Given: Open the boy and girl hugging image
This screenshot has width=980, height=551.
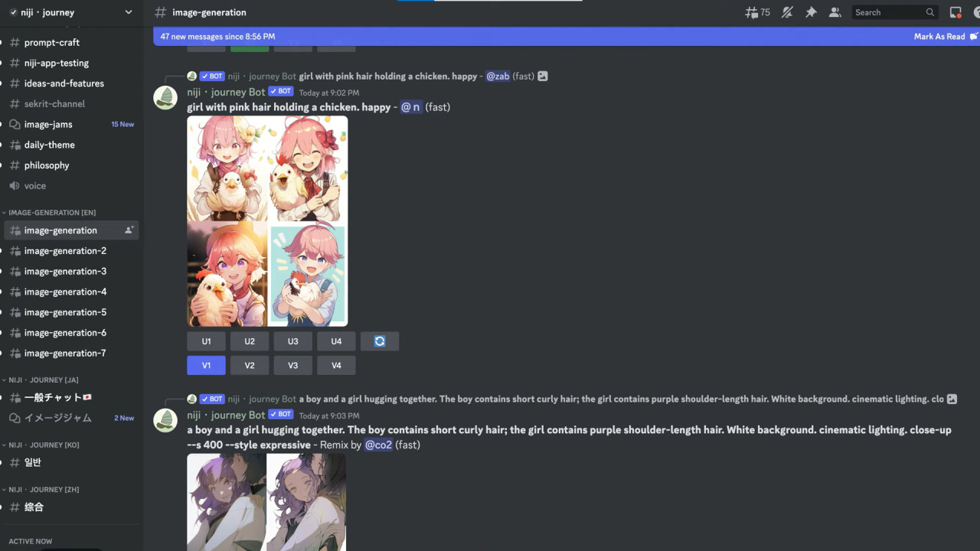Looking at the screenshot, I should pos(266,502).
